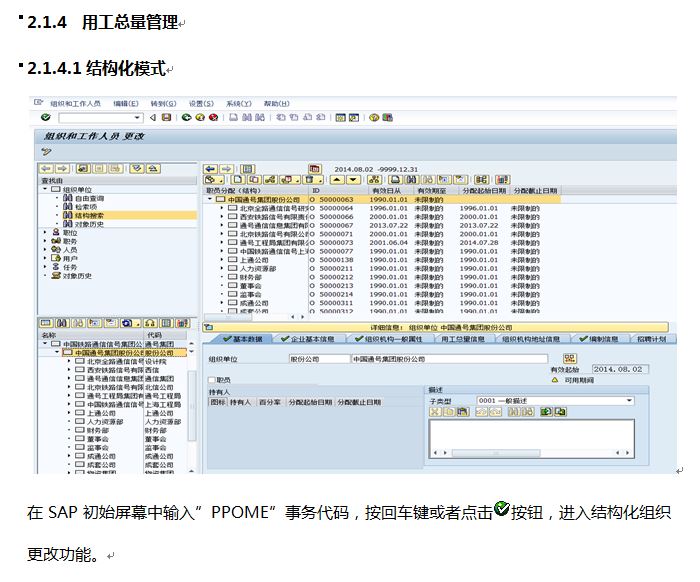Click the paste clipboard icon in the description editor

462,412
